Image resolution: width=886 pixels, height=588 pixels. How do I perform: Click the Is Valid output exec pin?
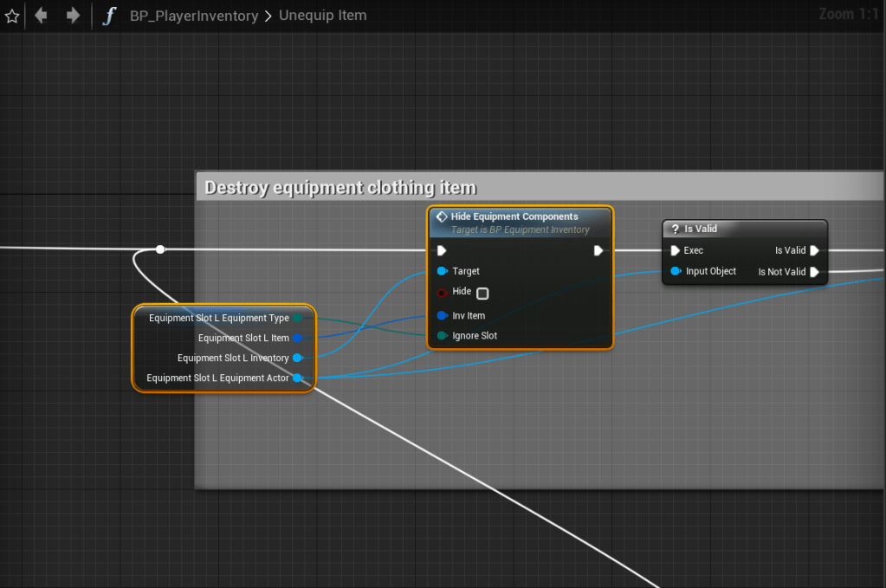point(814,250)
